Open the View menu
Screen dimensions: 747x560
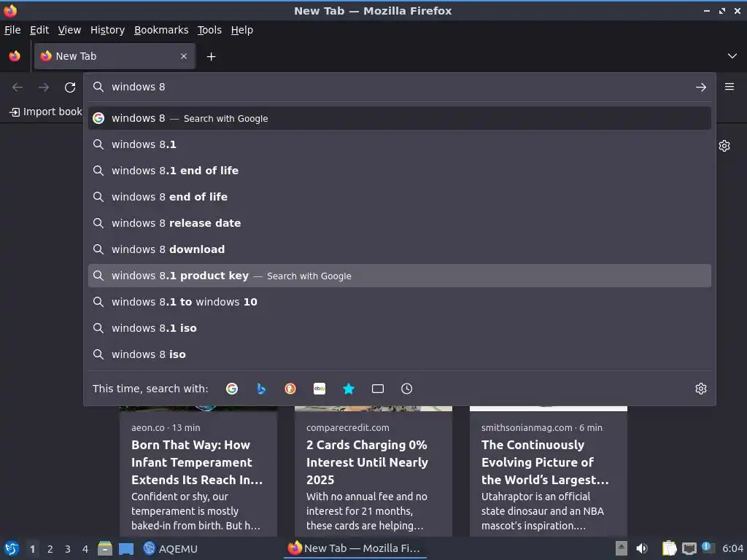tap(69, 30)
